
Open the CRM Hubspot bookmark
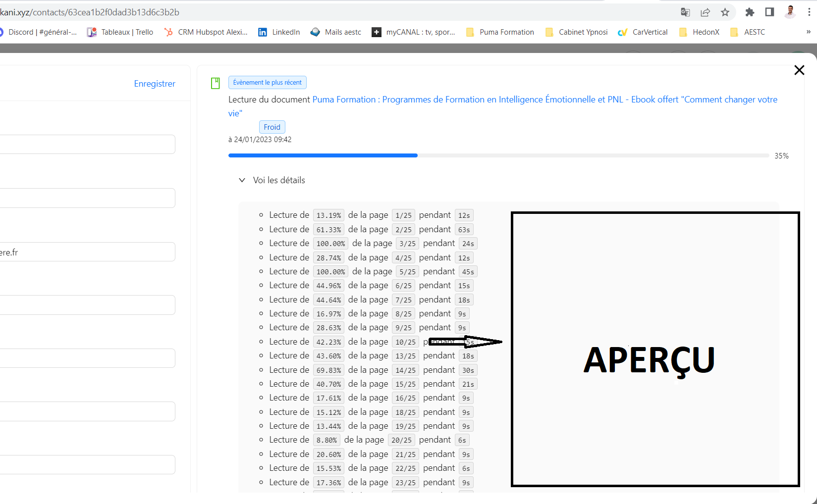[206, 32]
